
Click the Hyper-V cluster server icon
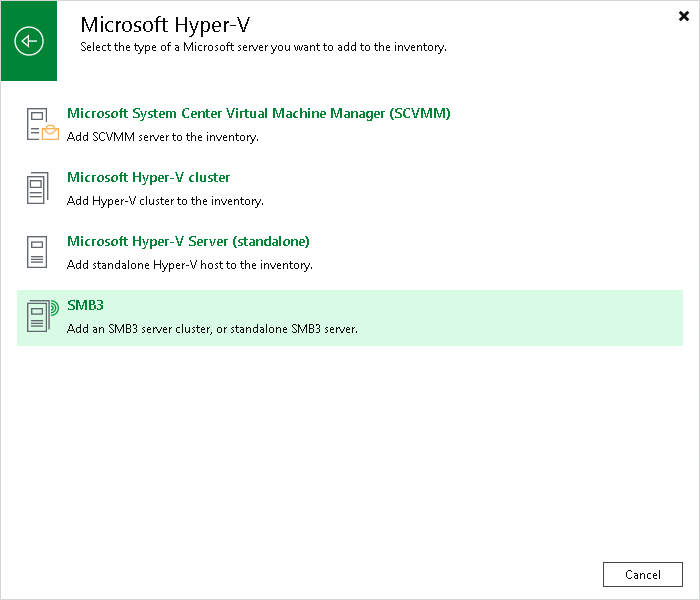pos(38,188)
